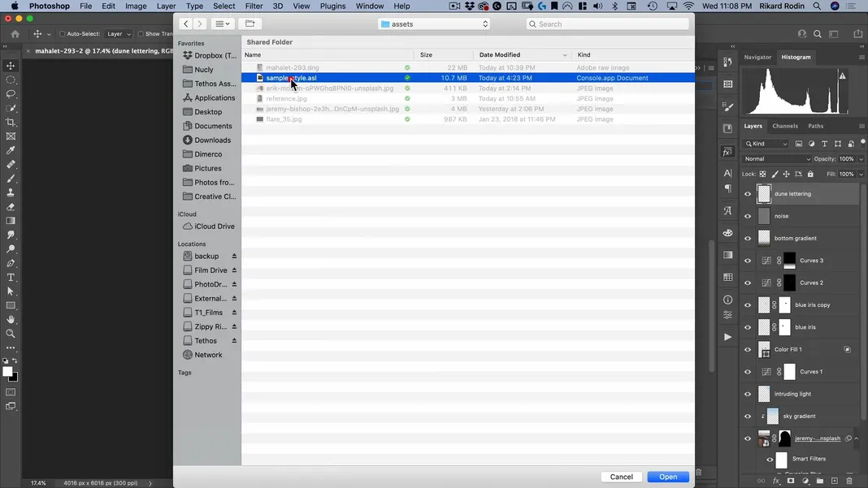
Task: Open the Auto-Select Layer dropdown
Action: click(x=119, y=34)
